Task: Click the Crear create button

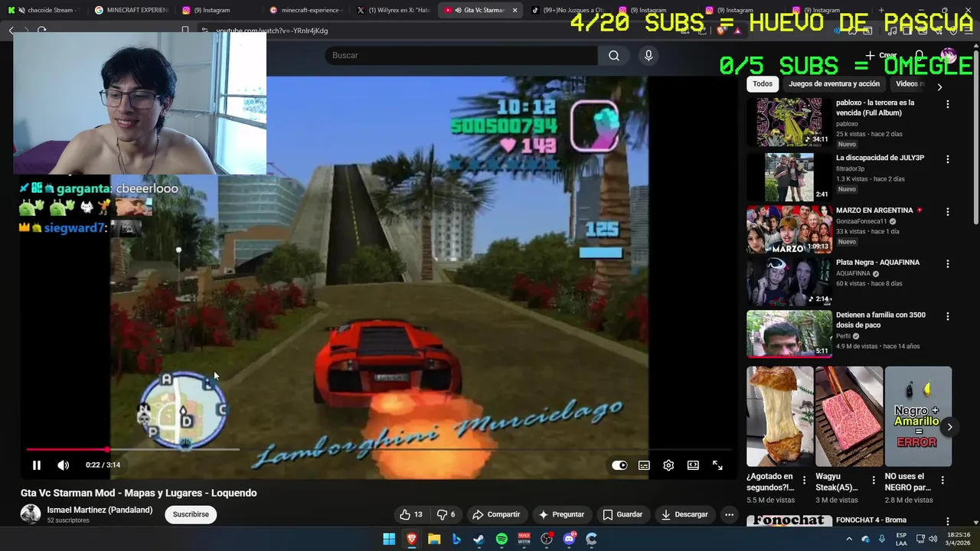Action: pos(881,55)
